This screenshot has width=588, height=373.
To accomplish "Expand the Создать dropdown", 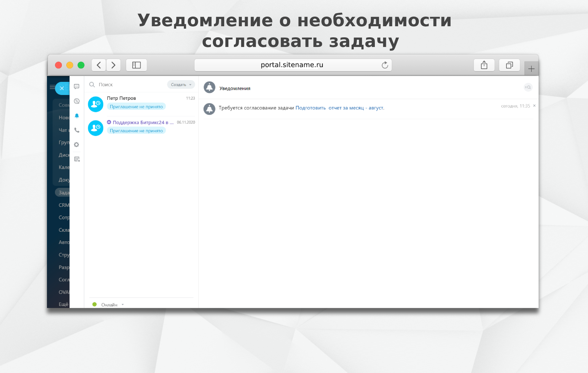I will (x=181, y=85).
